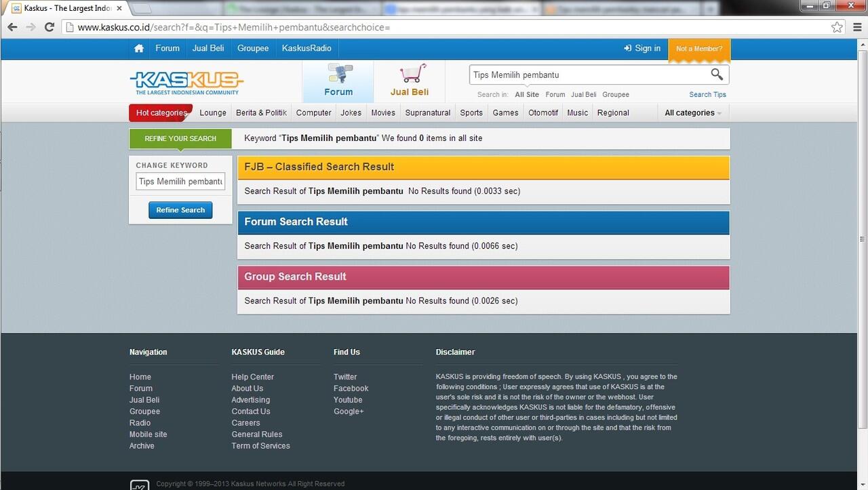The height and width of the screenshot is (490, 868).
Task: Open Movies category
Action: 383,113
